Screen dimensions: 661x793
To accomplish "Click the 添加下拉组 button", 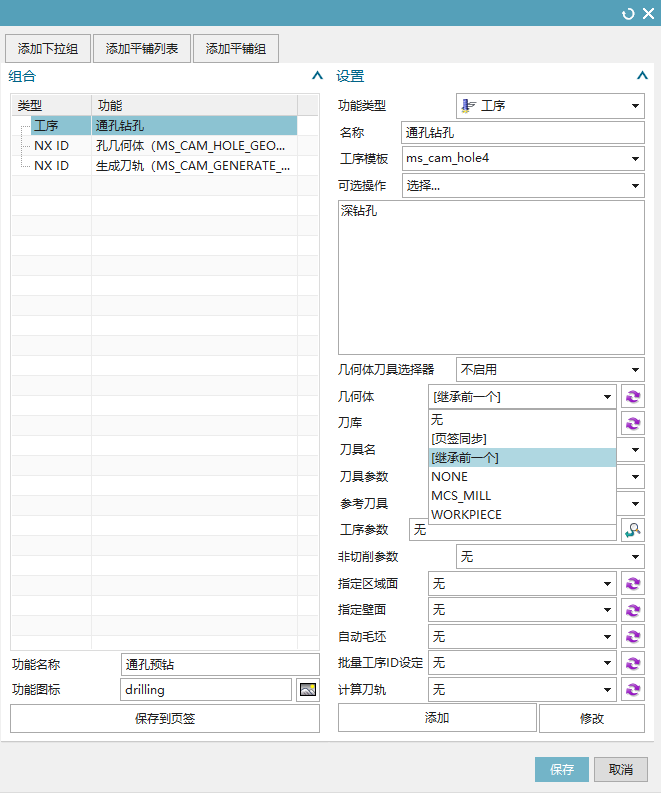I will point(48,49).
